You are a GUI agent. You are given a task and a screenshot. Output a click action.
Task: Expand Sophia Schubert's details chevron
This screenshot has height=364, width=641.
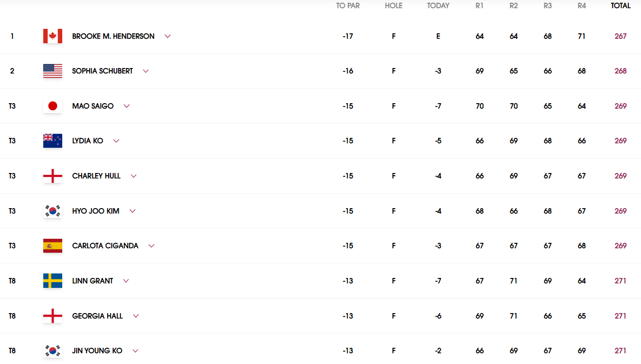tap(146, 71)
